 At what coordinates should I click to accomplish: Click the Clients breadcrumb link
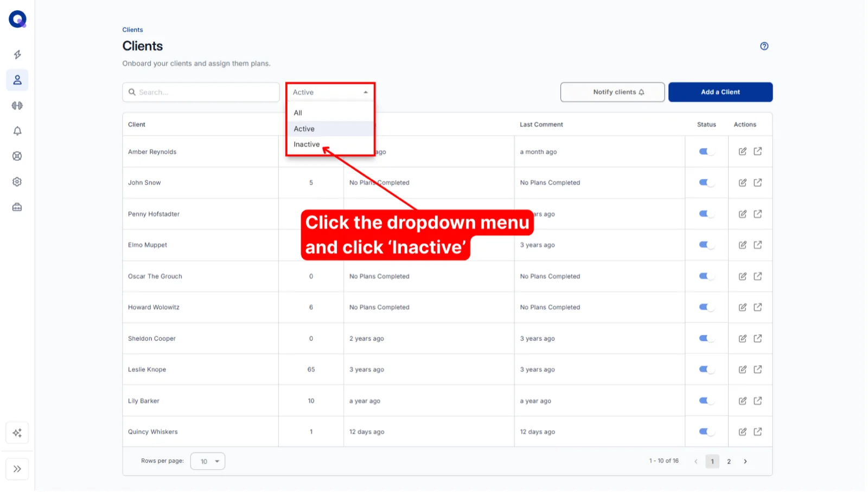[132, 30]
